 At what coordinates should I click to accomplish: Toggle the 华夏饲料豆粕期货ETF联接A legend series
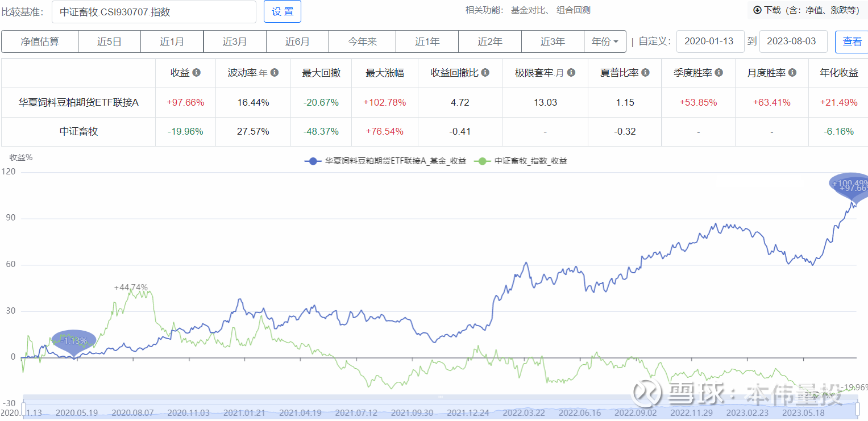[x=385, y=161]
